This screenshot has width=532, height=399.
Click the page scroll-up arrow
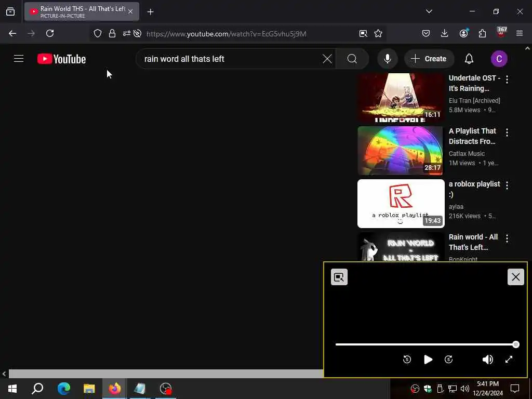click(527, 48)
